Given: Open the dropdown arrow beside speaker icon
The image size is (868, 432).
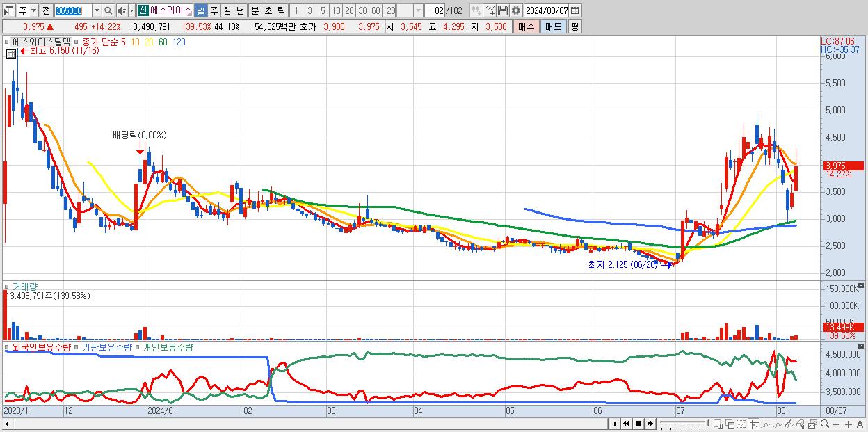Looking at the screenshot, I should click(130, 10).
